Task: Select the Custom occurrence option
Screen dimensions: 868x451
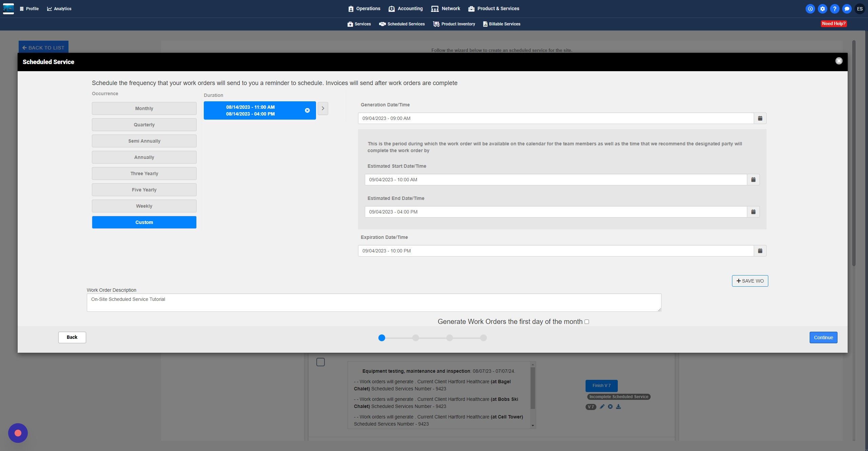Action: coord(144,222)
